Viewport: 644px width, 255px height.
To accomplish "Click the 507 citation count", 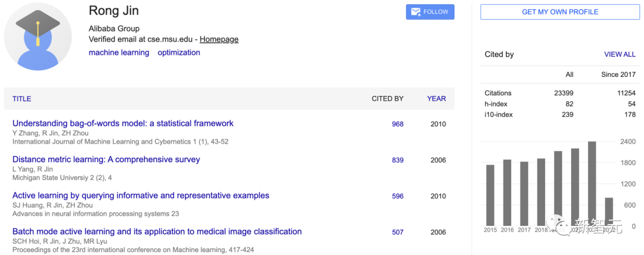I will (397, 232).
